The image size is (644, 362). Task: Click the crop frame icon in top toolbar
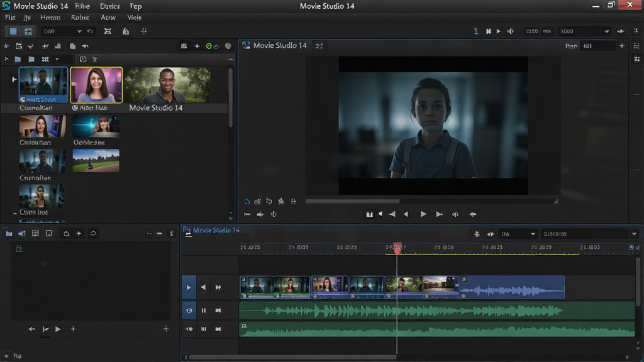pos(108,31)
